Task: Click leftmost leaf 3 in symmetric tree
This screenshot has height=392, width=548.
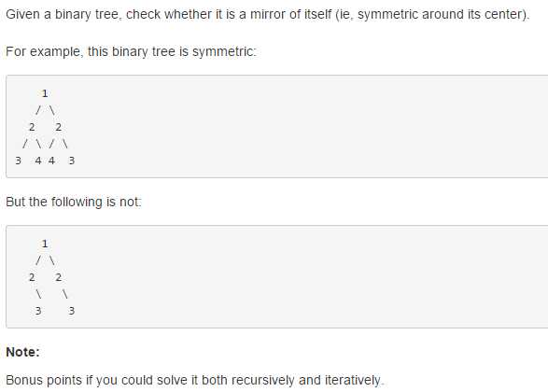Action: coord(18,161)
